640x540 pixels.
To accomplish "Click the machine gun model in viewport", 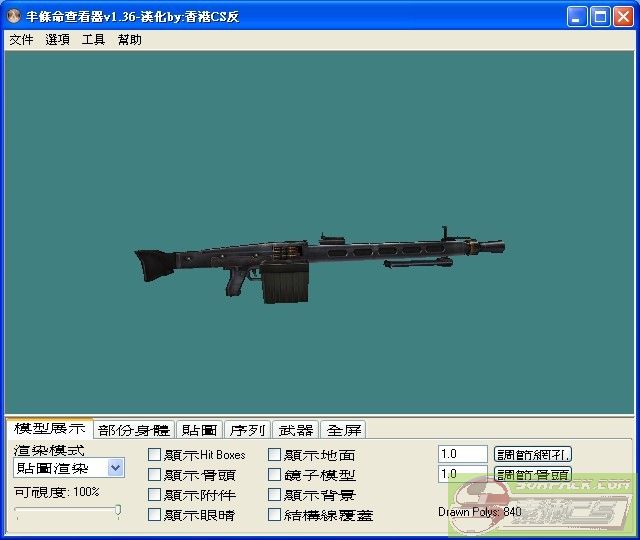I will coord(320,258).
